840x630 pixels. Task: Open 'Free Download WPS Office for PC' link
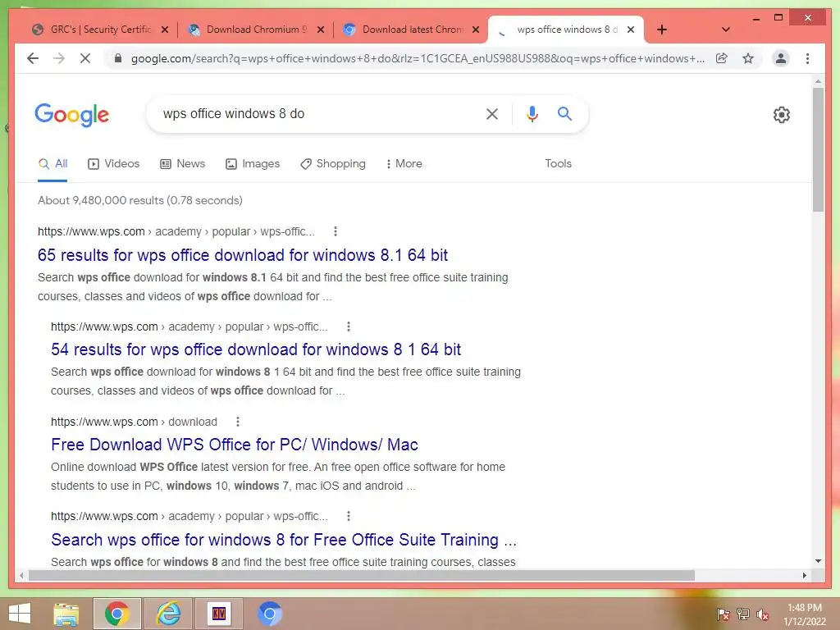tap(235, 445)
